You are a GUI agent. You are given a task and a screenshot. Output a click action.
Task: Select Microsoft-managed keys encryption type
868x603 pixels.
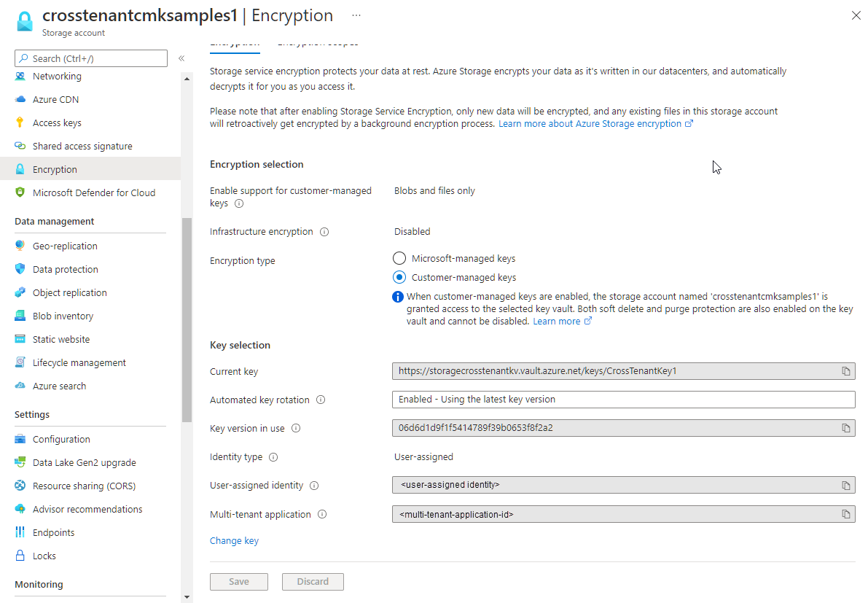(399, 257)
